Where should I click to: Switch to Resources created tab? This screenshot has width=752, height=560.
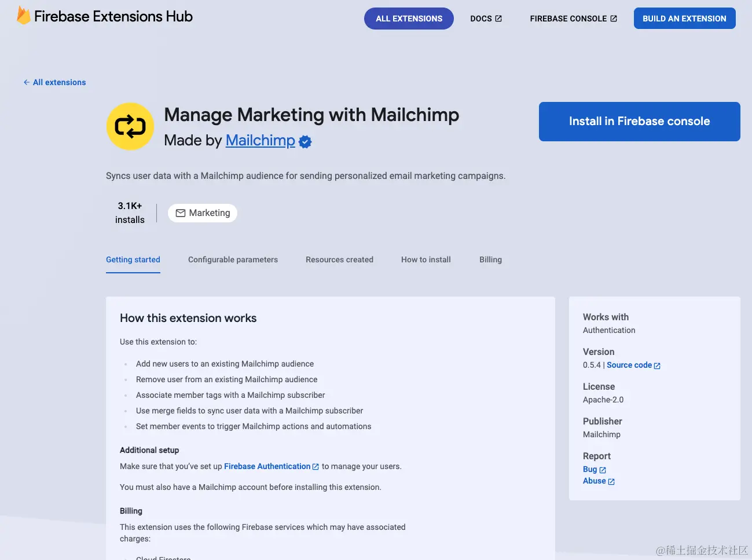(339, 259)
